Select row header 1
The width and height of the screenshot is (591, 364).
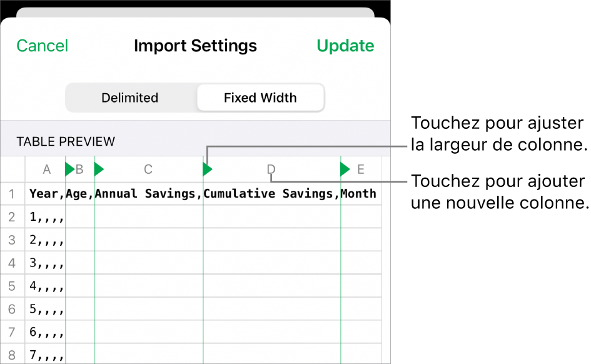pyautogui.click(x=12, y=193)
